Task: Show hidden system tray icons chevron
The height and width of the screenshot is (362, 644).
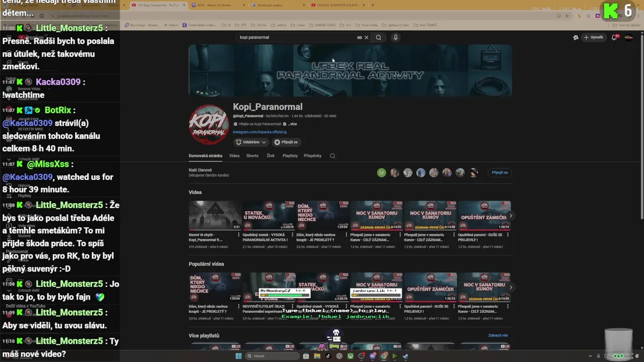Action: click(x=591, y=356)
